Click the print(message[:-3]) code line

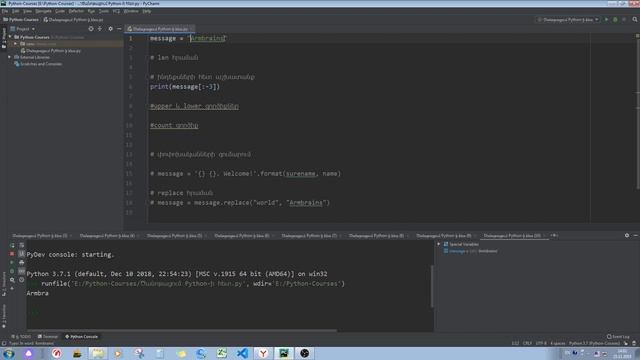point(185,87)
